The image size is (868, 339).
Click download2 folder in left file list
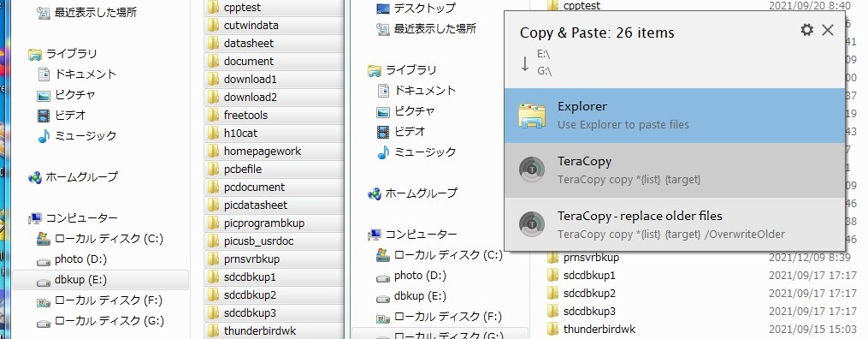pyautogui.click(x=274, y=98)
